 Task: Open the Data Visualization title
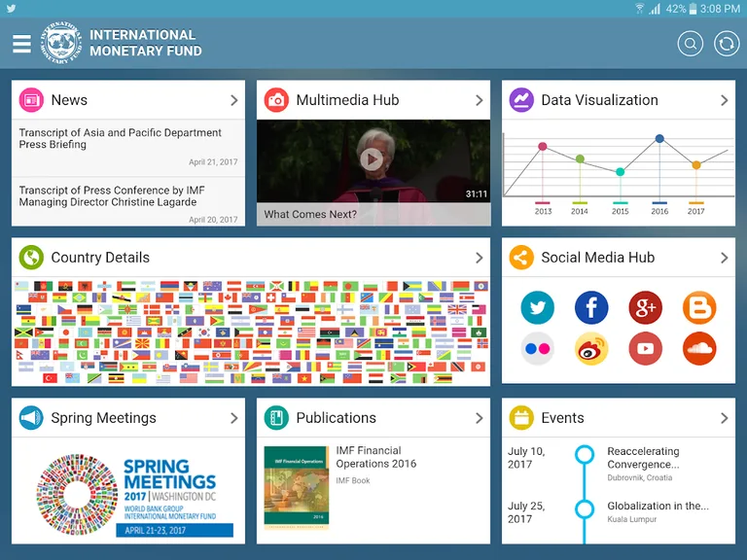coord(599,100)
